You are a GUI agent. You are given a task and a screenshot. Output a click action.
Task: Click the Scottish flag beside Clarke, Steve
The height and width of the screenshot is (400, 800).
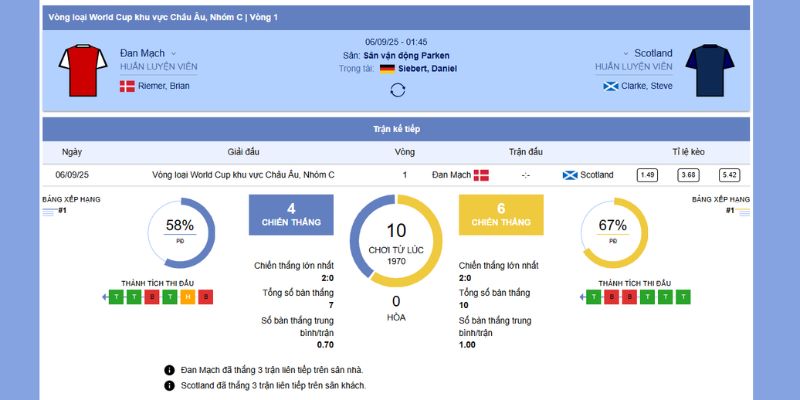[610, 86]
